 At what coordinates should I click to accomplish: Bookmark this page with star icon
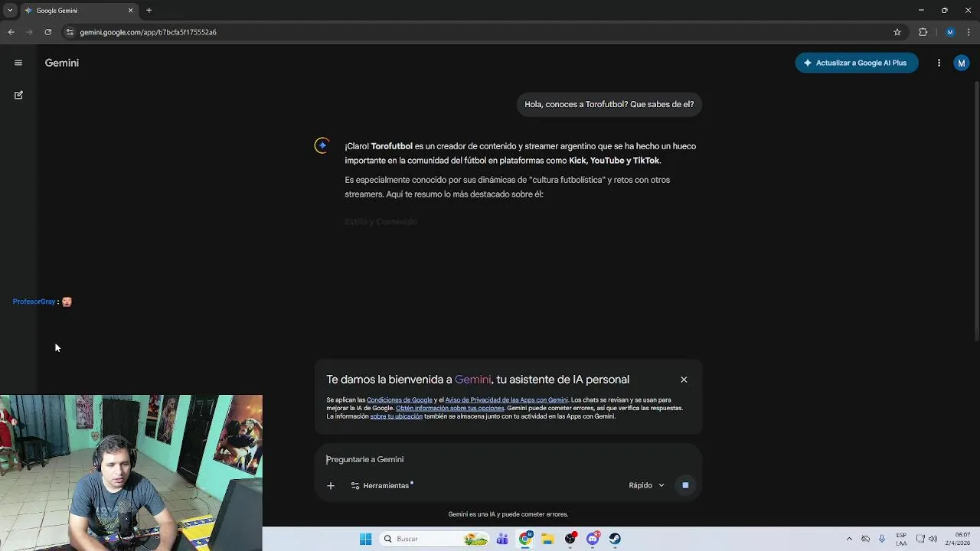(x=897, y=32)
